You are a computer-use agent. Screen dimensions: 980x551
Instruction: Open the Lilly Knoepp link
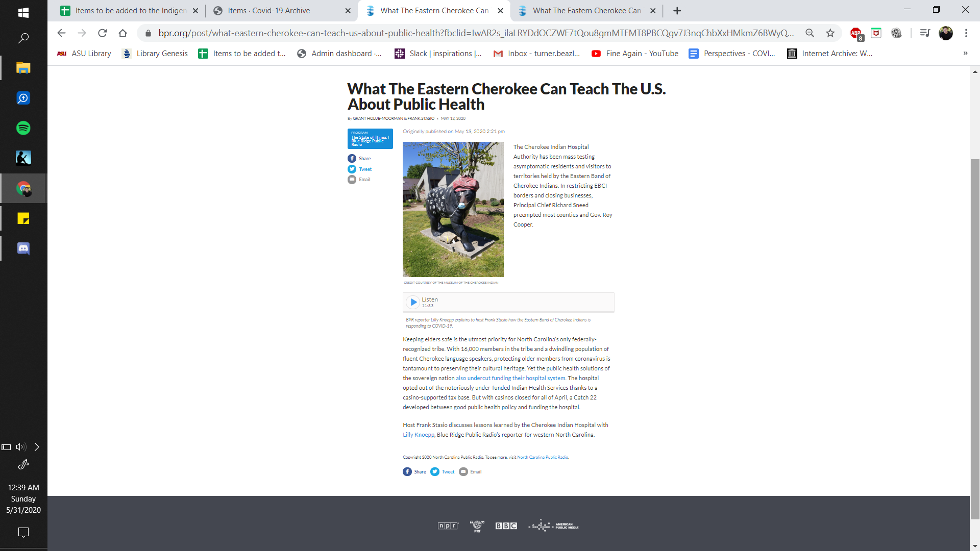[x=418, y=435]
